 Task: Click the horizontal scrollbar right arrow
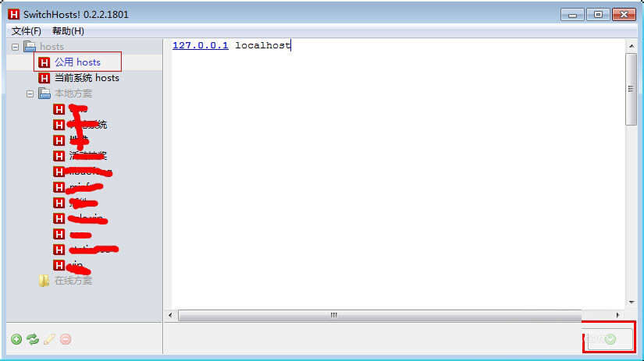[x=617, y=315]
